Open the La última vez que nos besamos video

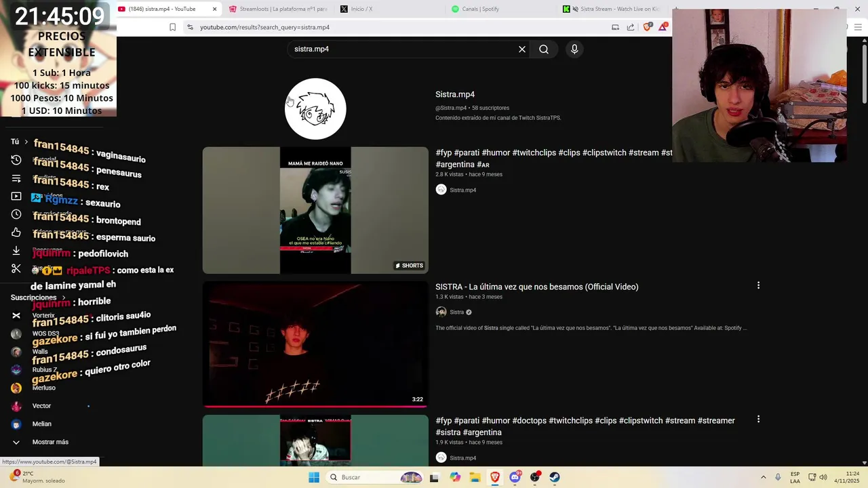tap(537, 287)
